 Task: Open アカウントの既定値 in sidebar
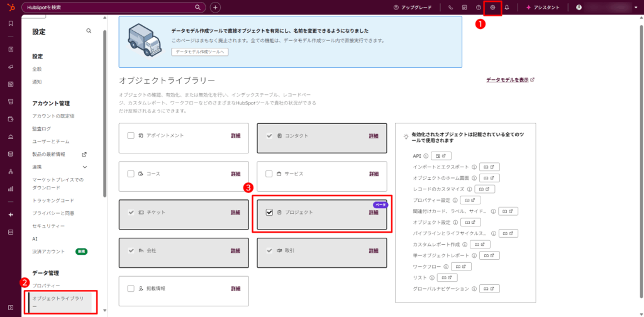click(x=53, y=116)
